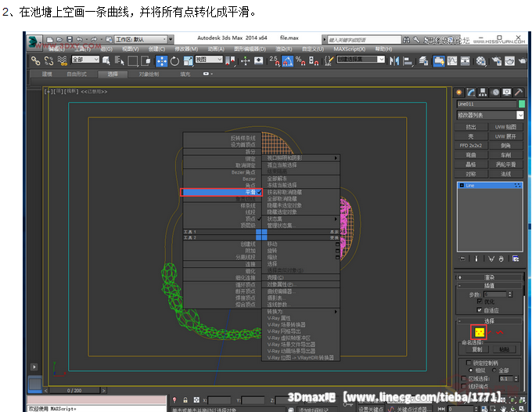This screenshot has height=412, width=532.
Task: Select the Vertex sub-object level icon
Action: (479, 332)
